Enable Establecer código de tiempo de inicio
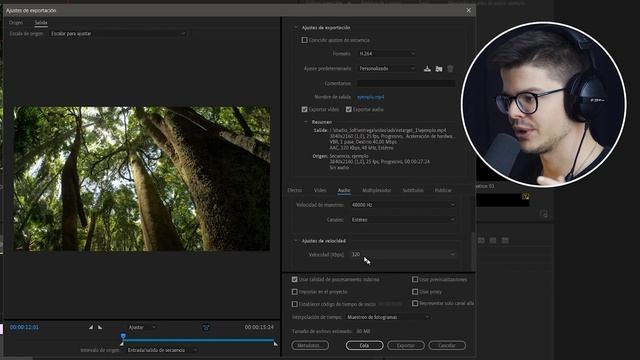640x360 pixels. click(x=294, y=304)
